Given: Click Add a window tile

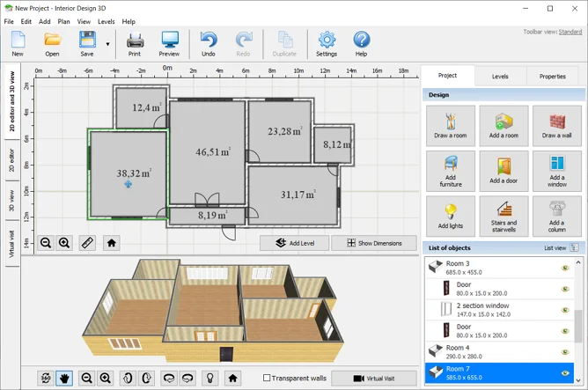Looking at the screenshot, I should tap(557, 171).
